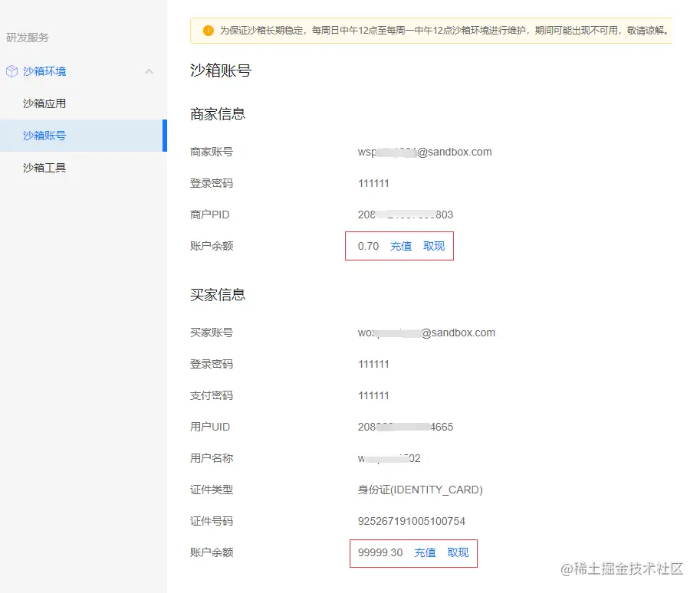700x593 pixels.
Task: Click the 沙箱环境 sidebar heading
Action: point(44,71)
